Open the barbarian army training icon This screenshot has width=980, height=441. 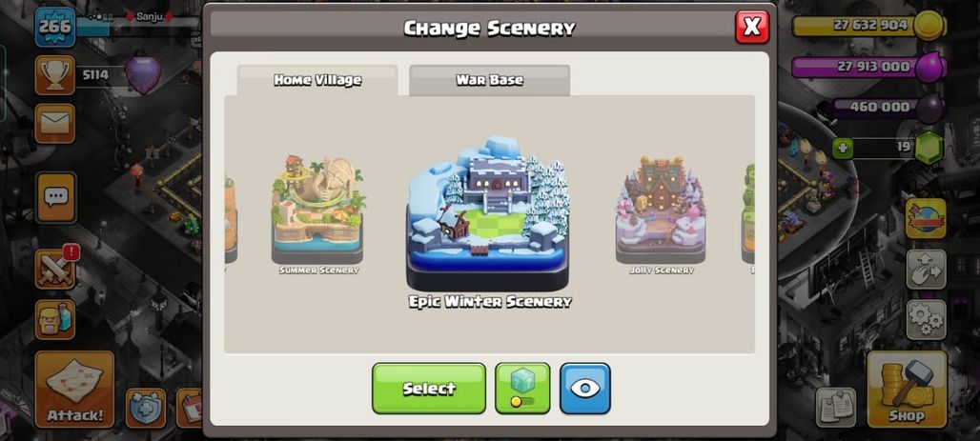click(x=55, y=319)
